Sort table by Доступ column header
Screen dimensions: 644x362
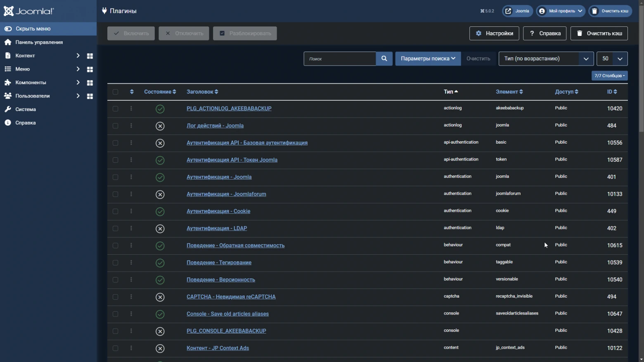(566, 92)
